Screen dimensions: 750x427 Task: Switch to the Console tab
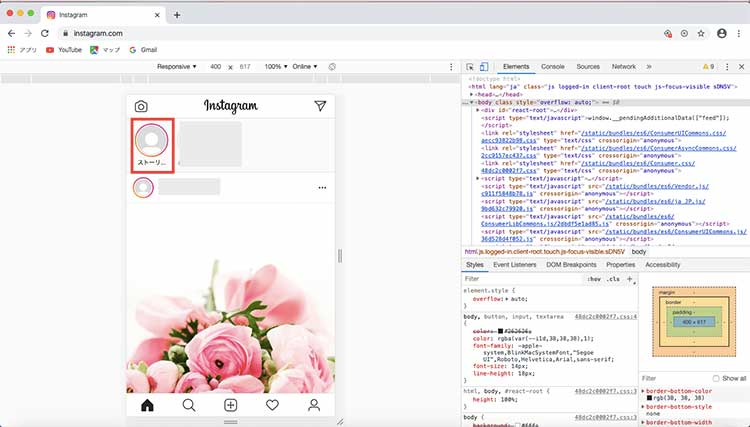tap(552, 67)
